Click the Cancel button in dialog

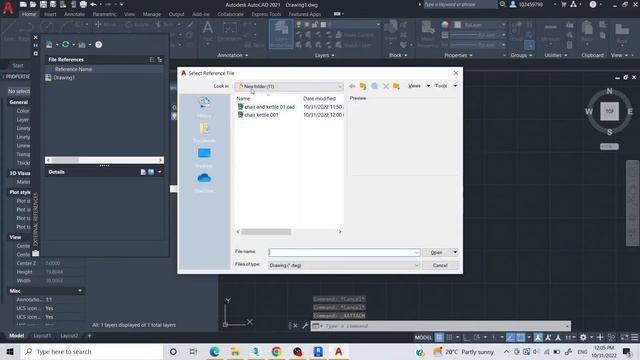[440, 265]
